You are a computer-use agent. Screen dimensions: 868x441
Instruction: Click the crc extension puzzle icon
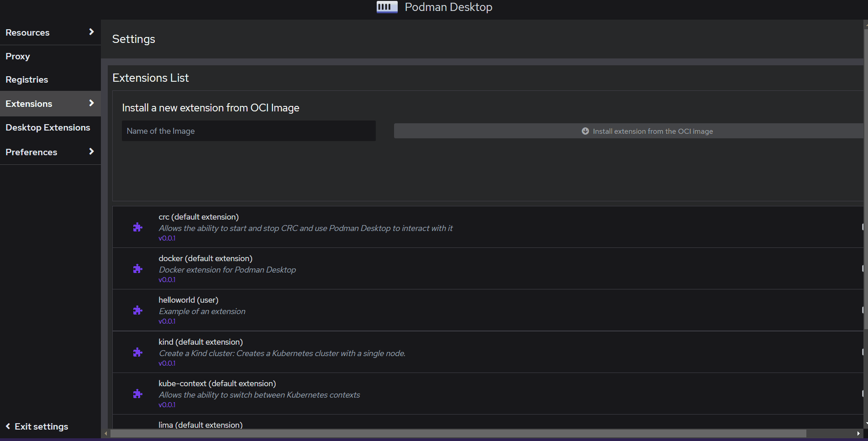pyautogui.click(x=137, y=227)
